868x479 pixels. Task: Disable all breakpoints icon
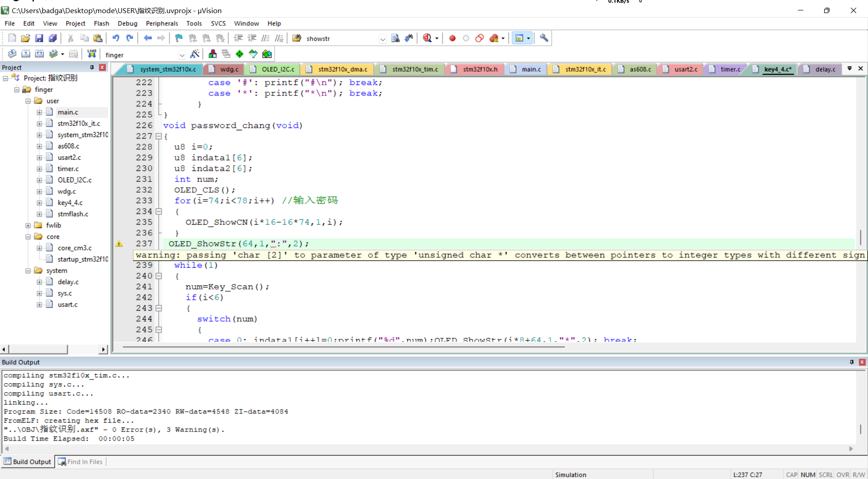[480, 38]
